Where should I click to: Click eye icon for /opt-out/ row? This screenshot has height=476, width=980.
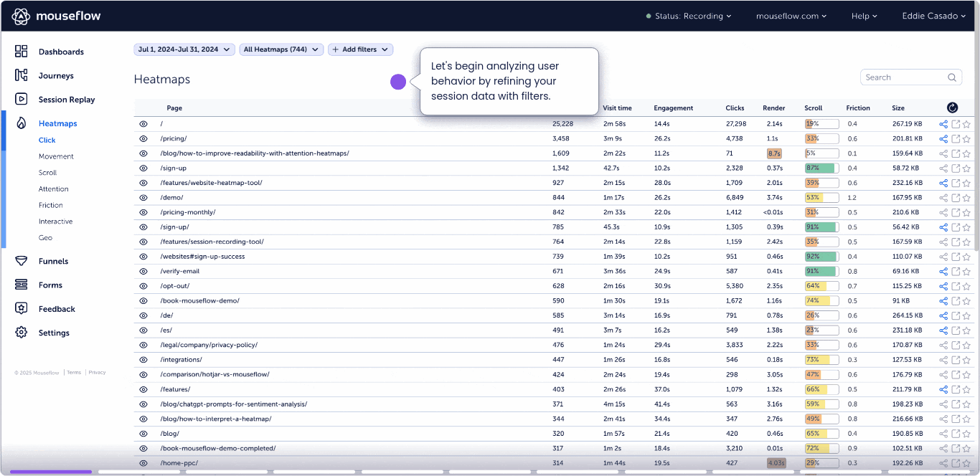pos(143,286)
